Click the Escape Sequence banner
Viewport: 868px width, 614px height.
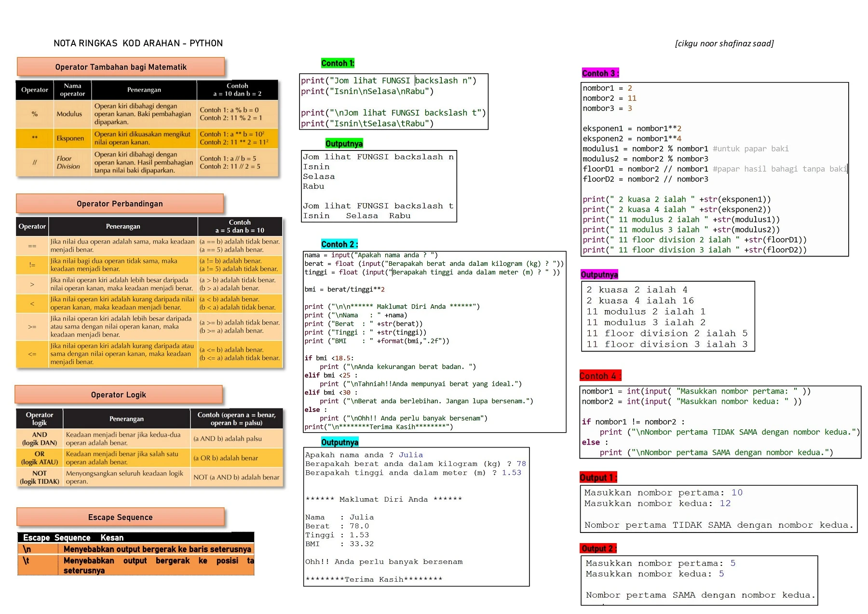(x=121, y=517)
